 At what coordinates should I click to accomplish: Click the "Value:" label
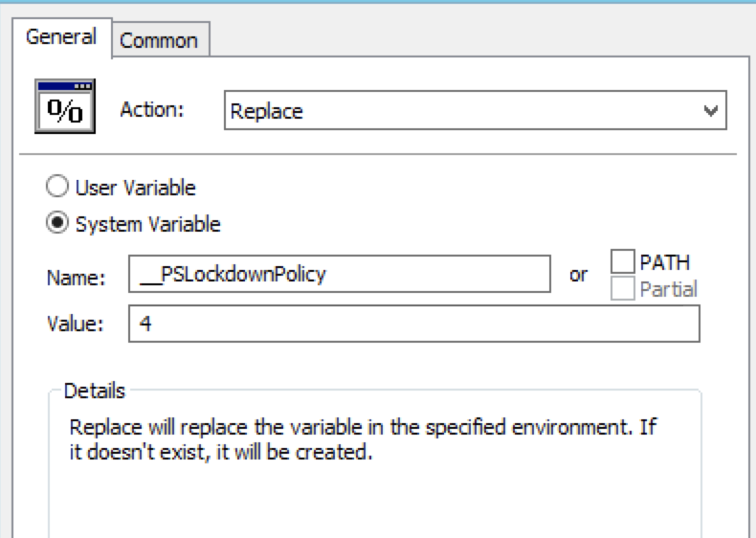75,325
